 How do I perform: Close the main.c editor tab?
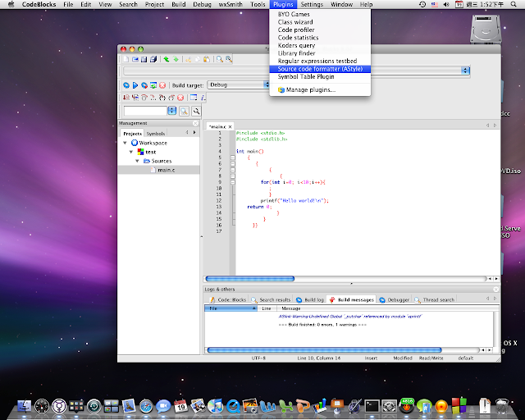[230, 126]
